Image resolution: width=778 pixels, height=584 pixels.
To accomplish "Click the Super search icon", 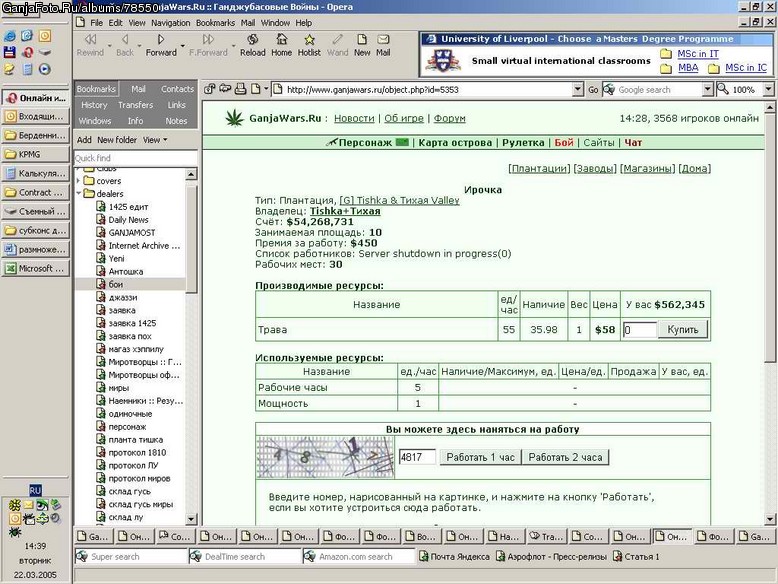I will click(x=81, y=556).
